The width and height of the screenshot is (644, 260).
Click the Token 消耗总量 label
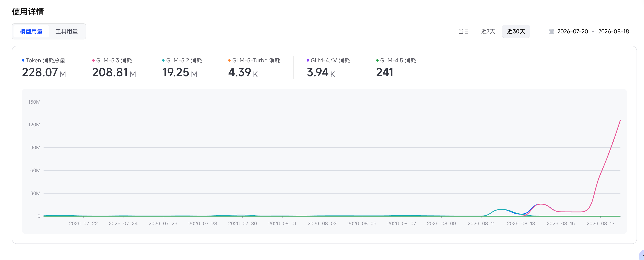(x=46, y=60)
